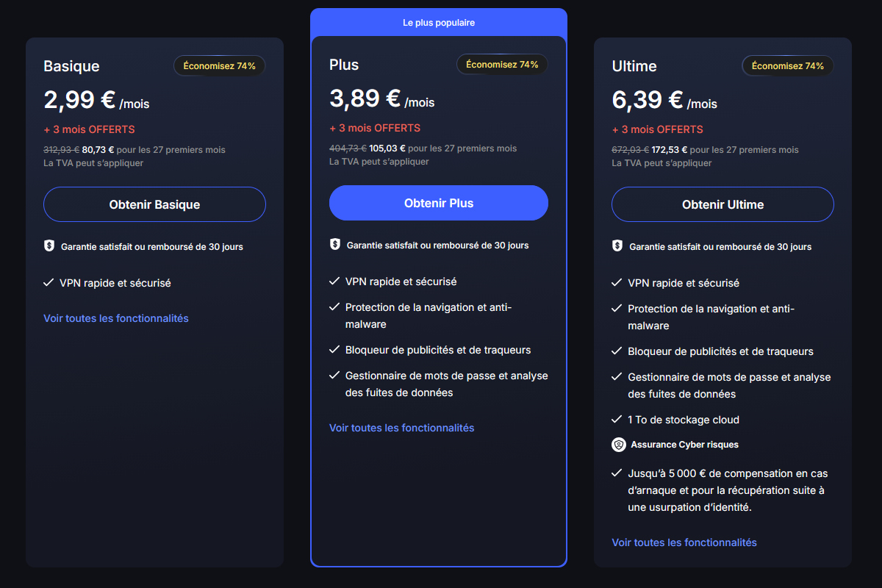Click the Économisez 74% badge on Basique plan
This screenshot has width=882, height=588.
(219, 65)
